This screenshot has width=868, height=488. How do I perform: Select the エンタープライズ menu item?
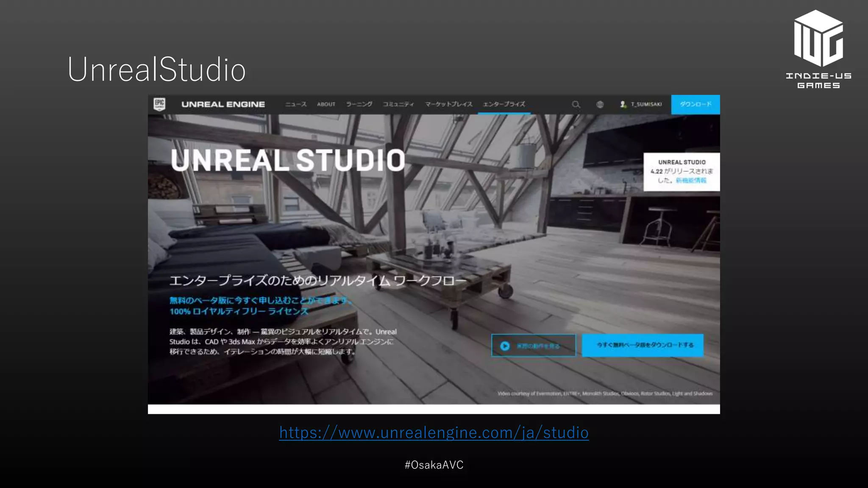tap(504, 104)
